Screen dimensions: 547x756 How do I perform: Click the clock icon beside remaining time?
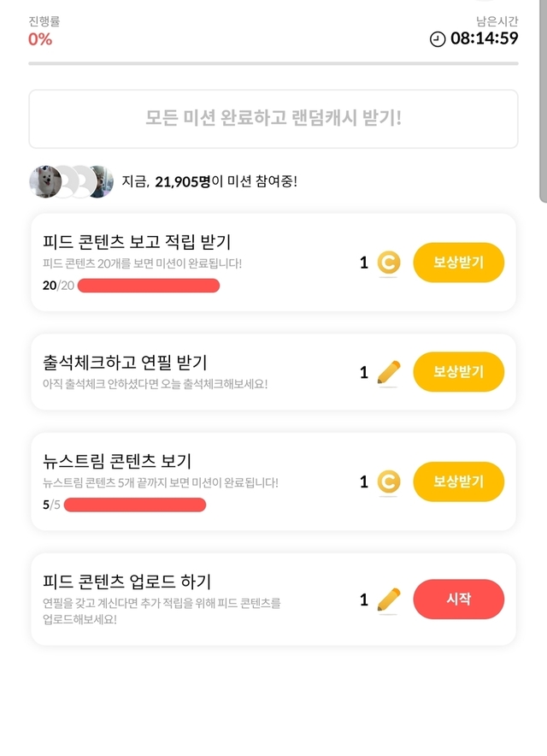(x=438, y=39)
